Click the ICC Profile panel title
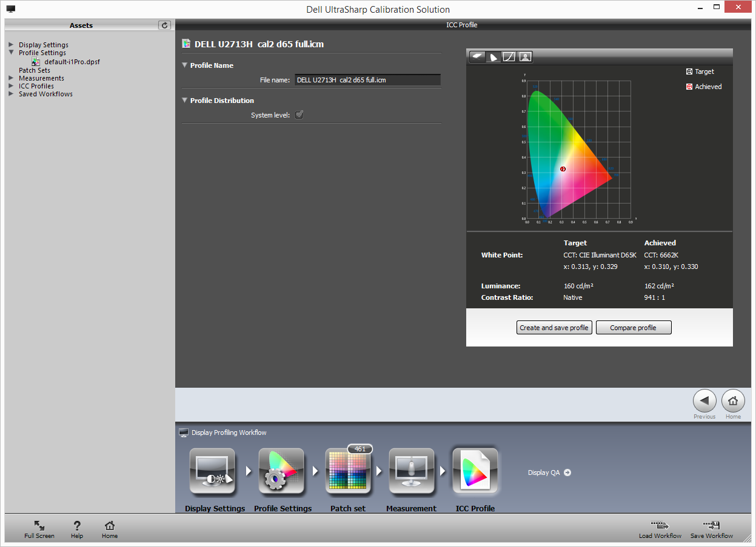This screenshot has width=756, height=547. pyautogui.click(x=462, y=25)
